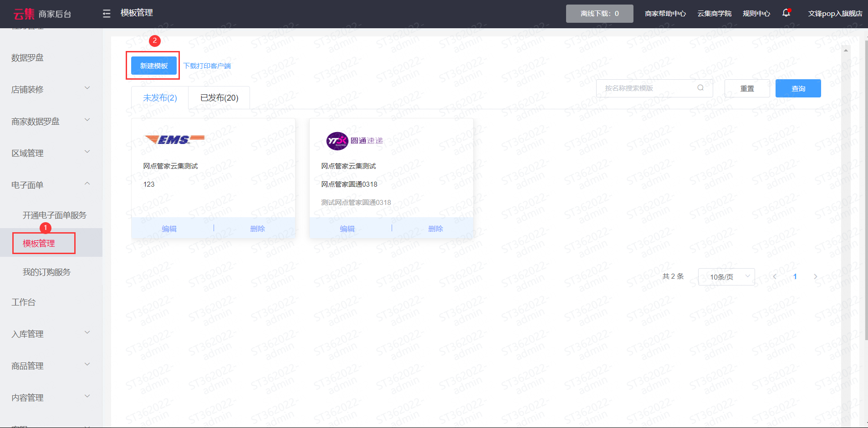Go to the previous page arrow
The width and height of the screenshot is (868, 428).
775,276
